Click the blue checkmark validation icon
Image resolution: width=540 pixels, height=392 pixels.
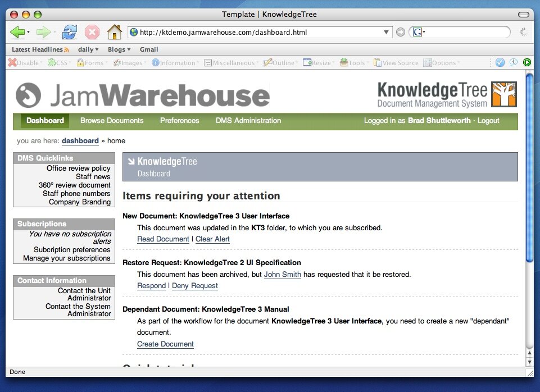click(x=500, y=62)
